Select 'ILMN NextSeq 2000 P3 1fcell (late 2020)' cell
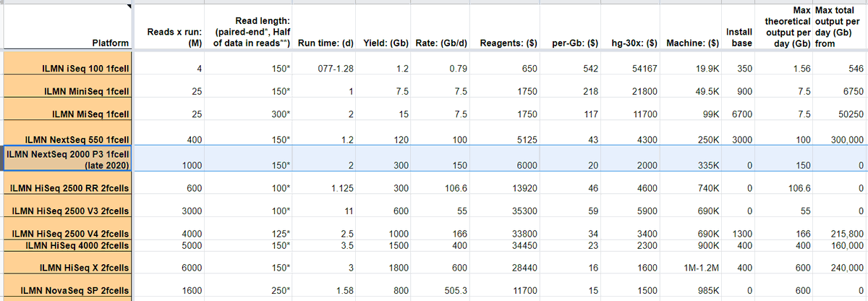Viewport: 868px width, 301px height. (x=69, y=158)
